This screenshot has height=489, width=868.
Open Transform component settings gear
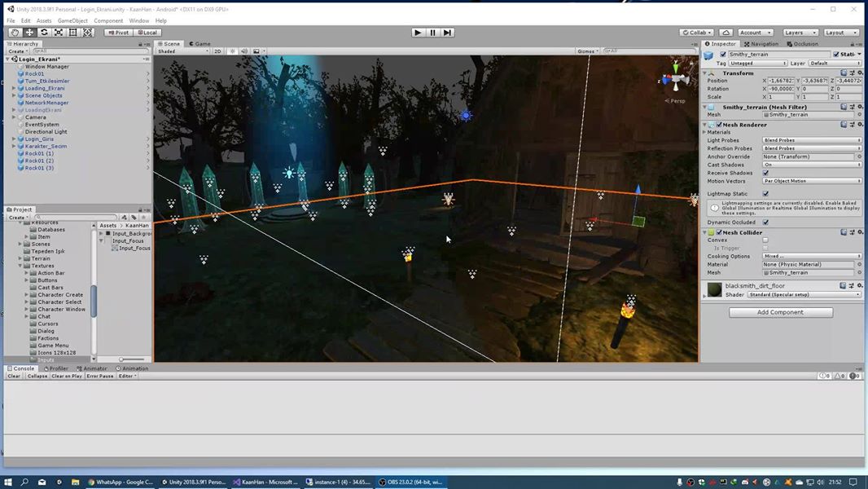coord(860,73)
